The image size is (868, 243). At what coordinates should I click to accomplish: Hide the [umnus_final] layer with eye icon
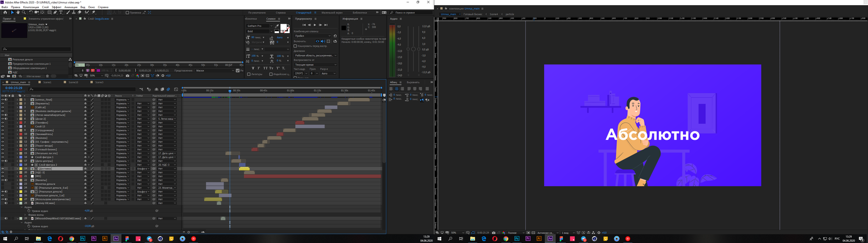(3, 100)
